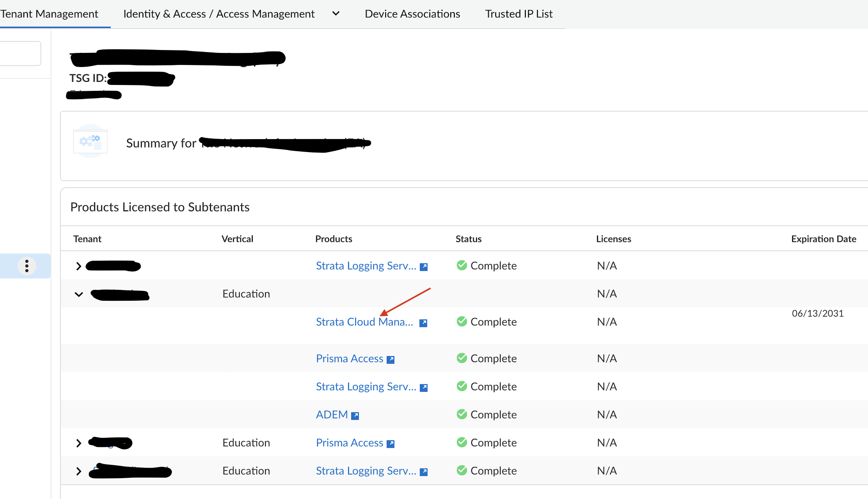The height and width of the screenshot is (499, 868).
Task: Collapse the expanded Education tenant row
Action: 78,294
